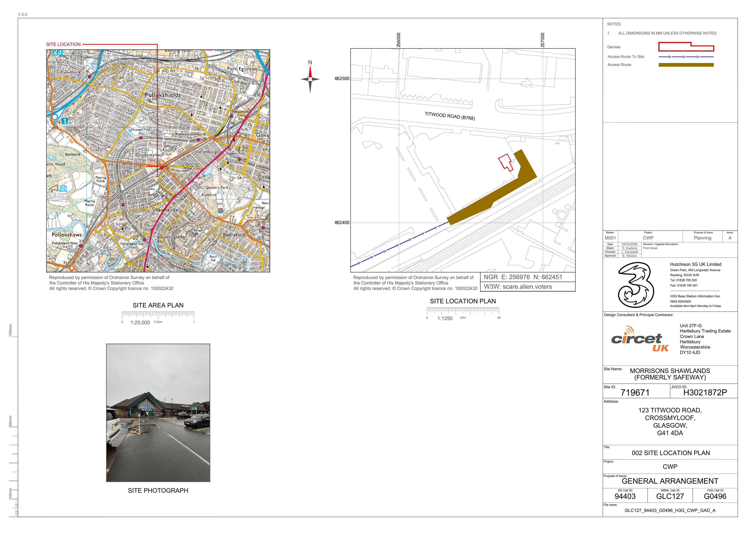This screenshot has height=535, width=756.
Task: Click the 1:1250 scale bar
Action: coord(463,313)
